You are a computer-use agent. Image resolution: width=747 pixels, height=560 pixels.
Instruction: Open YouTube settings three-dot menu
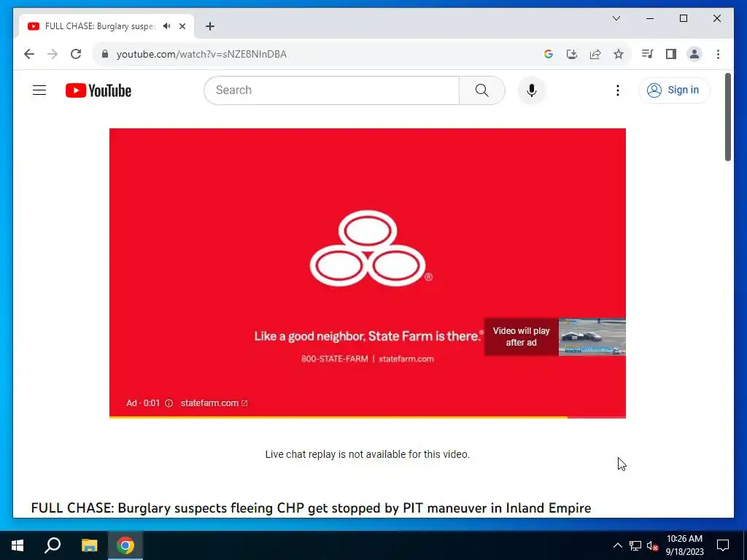tap(617, 90)
